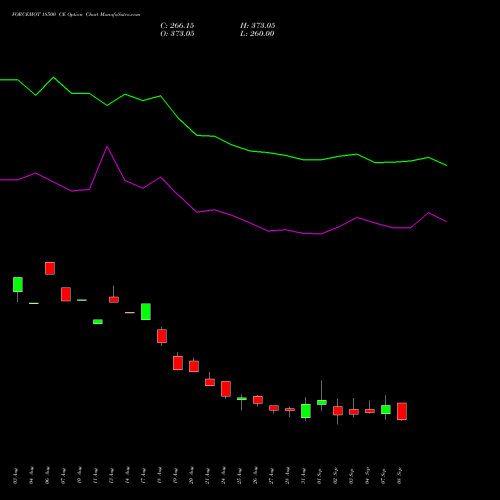This screenshot has width=500, height=500.
Task: Click the 06 Aug date label
Action: click(47, 476)
